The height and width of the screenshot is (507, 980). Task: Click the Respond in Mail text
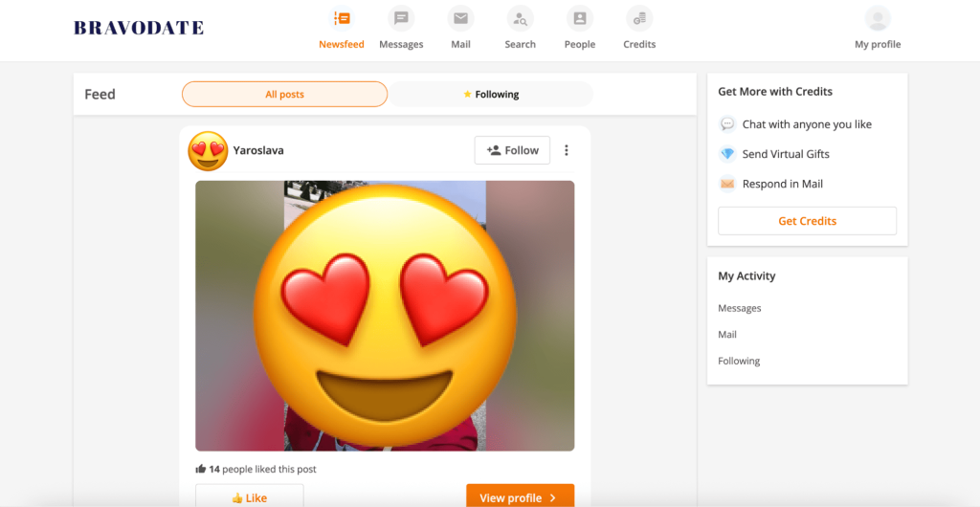pos(783,184)
